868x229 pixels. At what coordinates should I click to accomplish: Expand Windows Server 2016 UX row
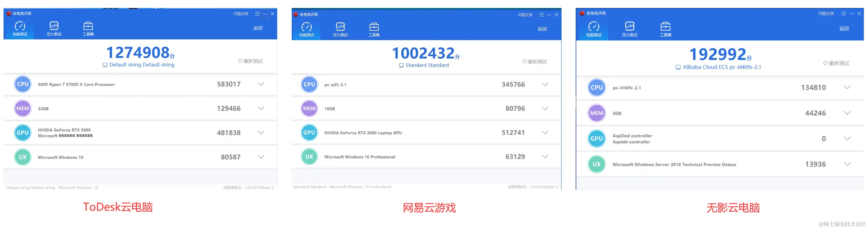(847, 164)
